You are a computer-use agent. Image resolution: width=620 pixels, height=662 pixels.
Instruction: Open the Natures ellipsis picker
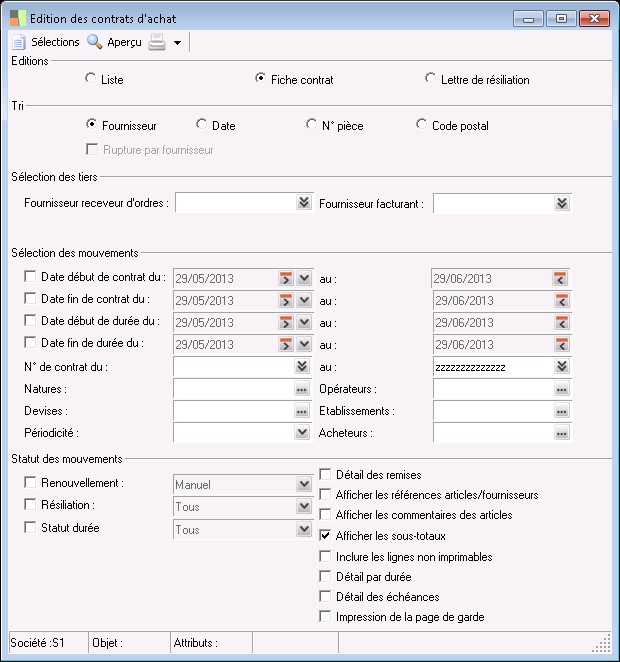[x=302, y=389]
